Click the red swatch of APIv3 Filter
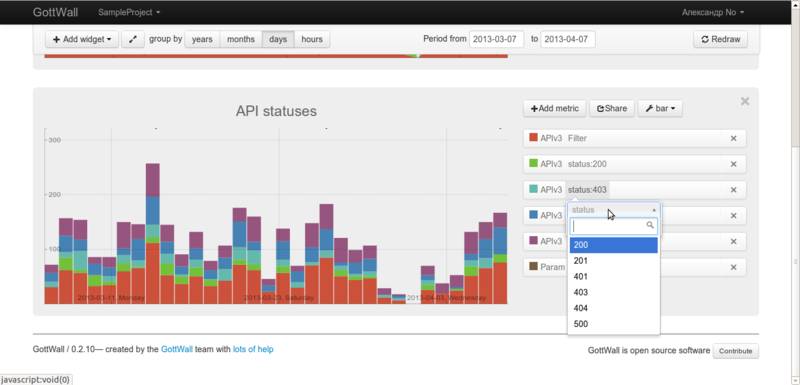 [x=534, y=138]
